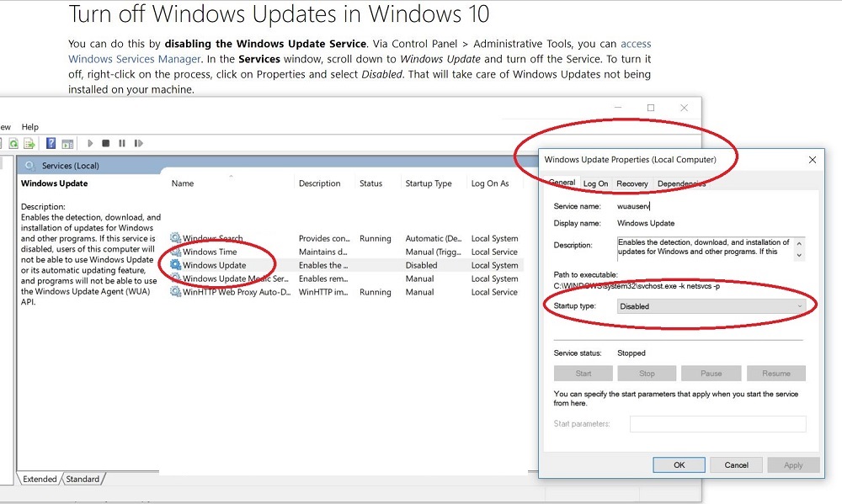
Task: Select the Windows Update service name in list
Action: [x=214, y=265]
